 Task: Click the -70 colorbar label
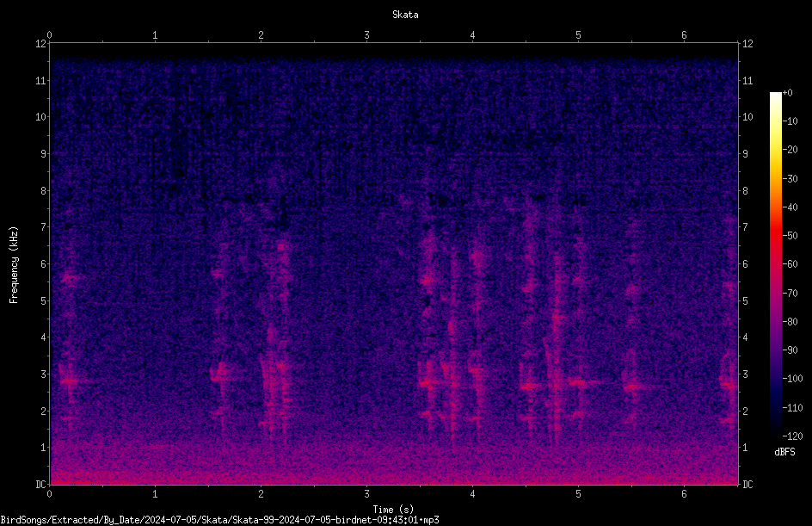[790, 294]
